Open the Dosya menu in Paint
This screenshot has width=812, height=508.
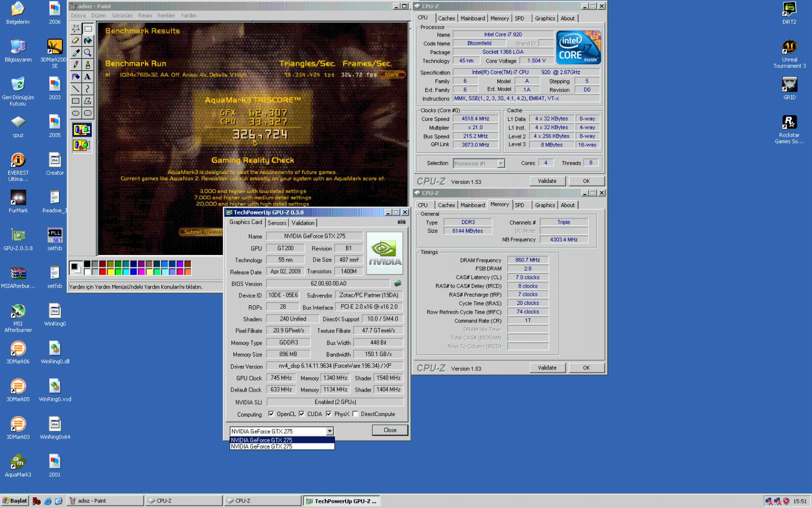(x=78, y=16)
